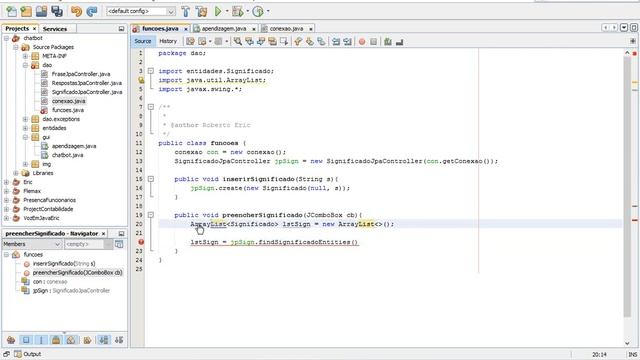Toggle Show Fields filter in Navigator
Viewport: 640px width, 360px height.
coord(26,340)
